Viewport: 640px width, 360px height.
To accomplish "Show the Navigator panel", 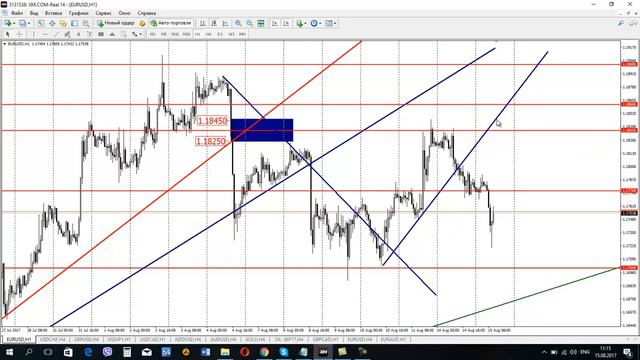I will point(63,23).
